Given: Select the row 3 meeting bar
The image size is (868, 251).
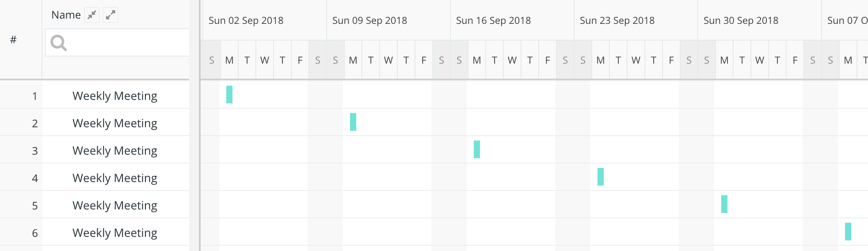Looking at the screenshot, I should (x=477, y=149).
